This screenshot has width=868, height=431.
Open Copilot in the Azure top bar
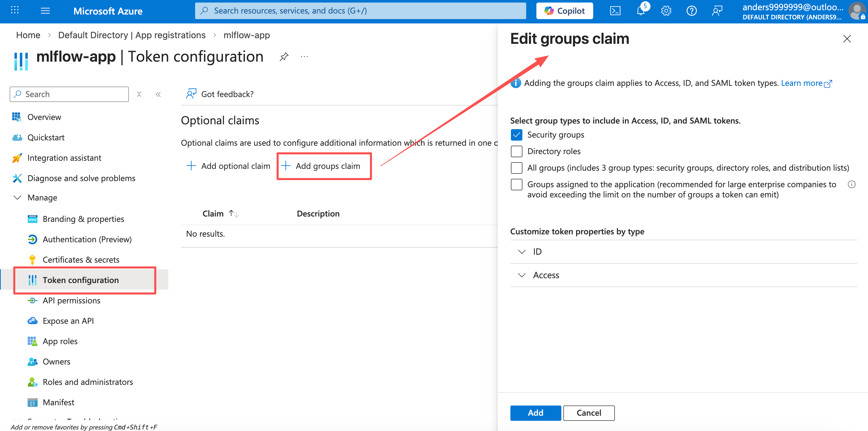(x=564, y=10)
